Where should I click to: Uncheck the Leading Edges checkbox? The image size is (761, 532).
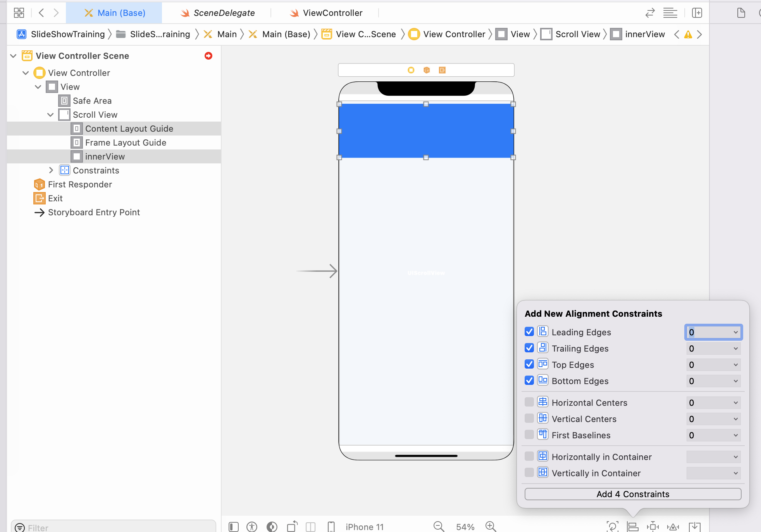pos(529,332)
